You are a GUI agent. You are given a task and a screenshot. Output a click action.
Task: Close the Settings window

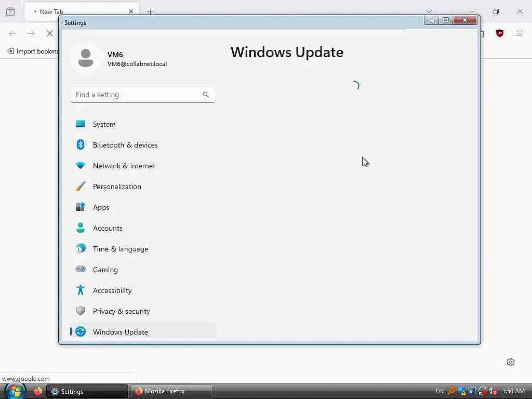click(x=465, y=20)
